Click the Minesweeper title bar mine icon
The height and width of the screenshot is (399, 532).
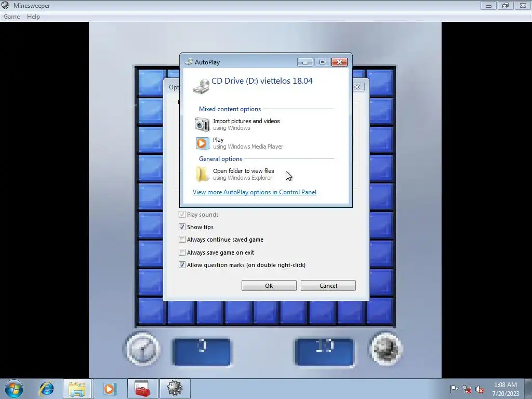(x=5, y=5)
